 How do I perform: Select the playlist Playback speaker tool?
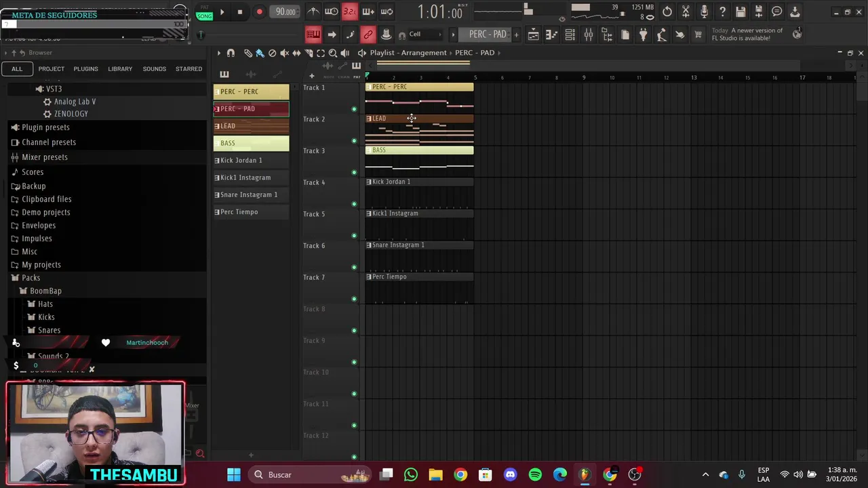[345, 53]
